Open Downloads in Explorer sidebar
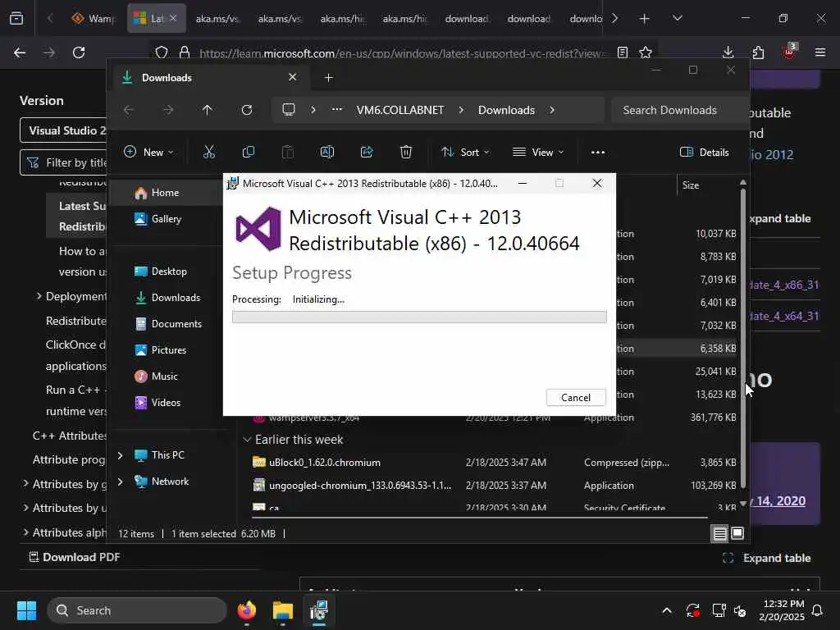 pos(176,297)
